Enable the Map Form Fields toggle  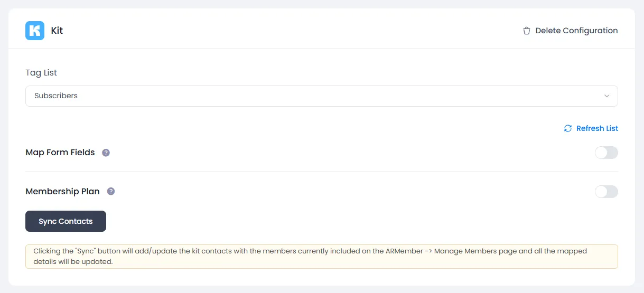click(x=606, y=153)
